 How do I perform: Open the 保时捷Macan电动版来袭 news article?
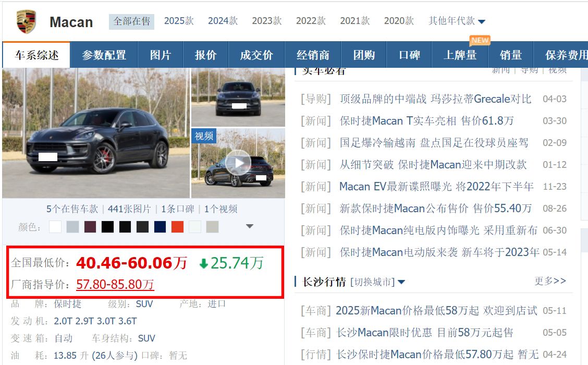click(x=439, y=252)
